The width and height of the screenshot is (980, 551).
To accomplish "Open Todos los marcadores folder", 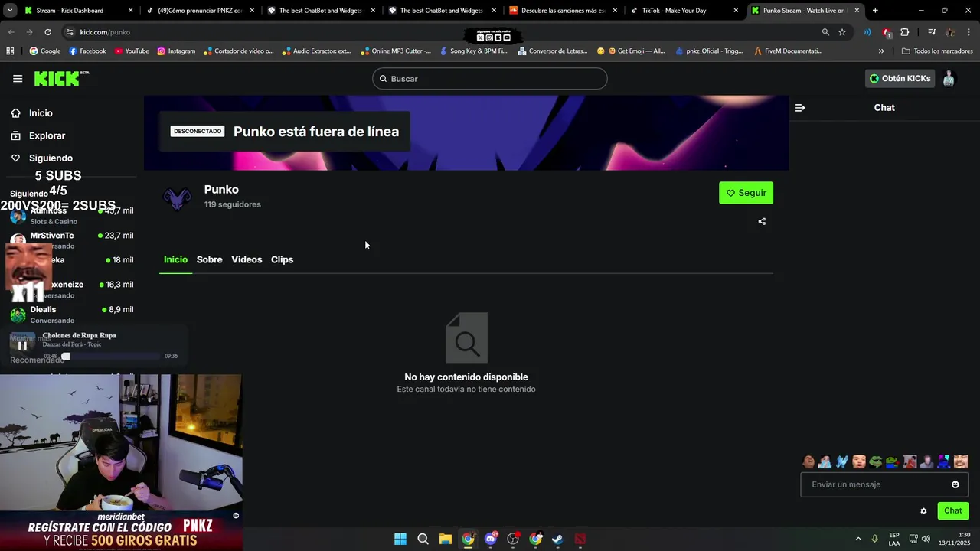I will (937, 51).
